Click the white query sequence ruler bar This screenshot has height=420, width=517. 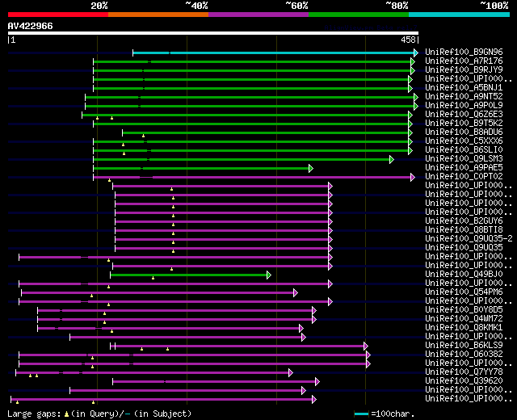coord(213,33)
